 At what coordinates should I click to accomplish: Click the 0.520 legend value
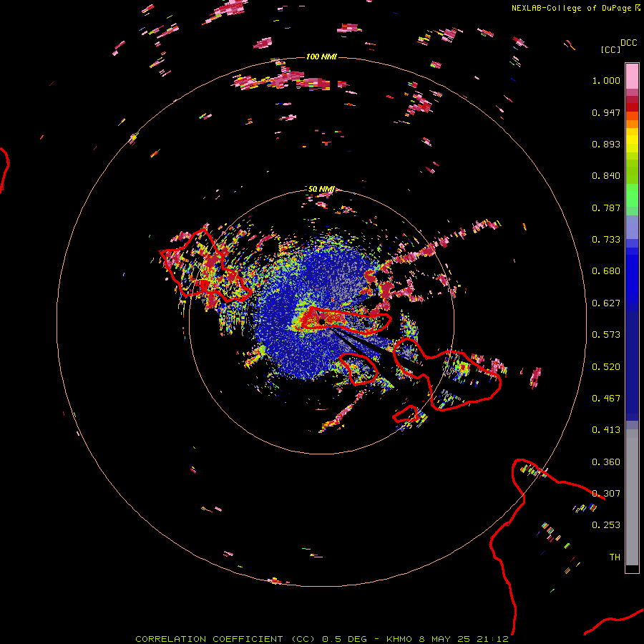(606, 367)
